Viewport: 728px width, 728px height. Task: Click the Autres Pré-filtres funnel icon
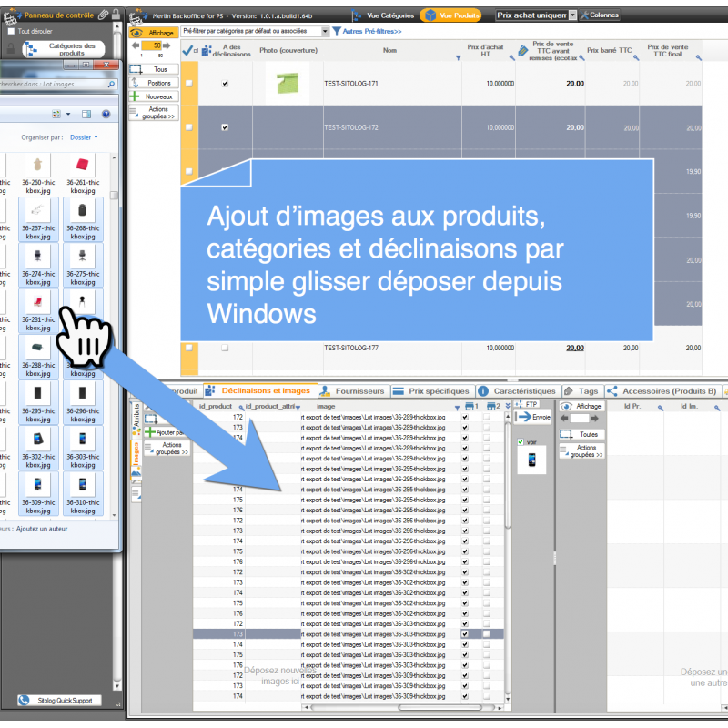[336, 31]
